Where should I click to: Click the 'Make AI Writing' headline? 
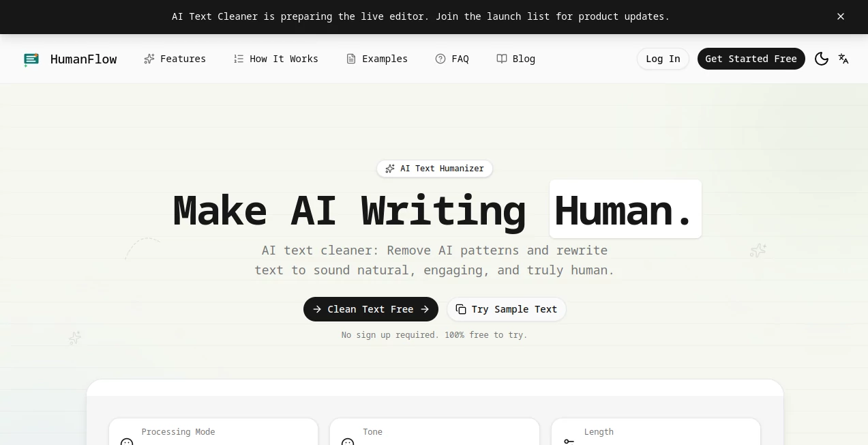pos(349,210)
